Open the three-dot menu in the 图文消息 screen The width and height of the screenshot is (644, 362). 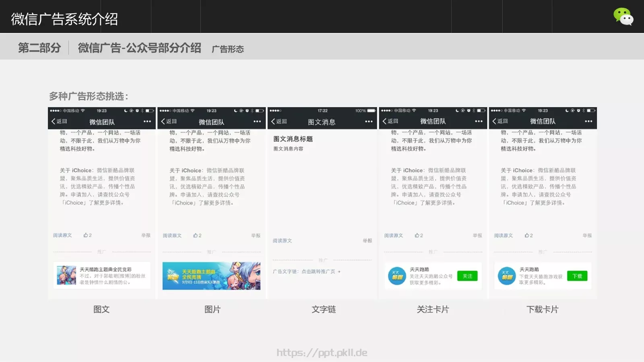pyautogui.click(x=369, y=121)
